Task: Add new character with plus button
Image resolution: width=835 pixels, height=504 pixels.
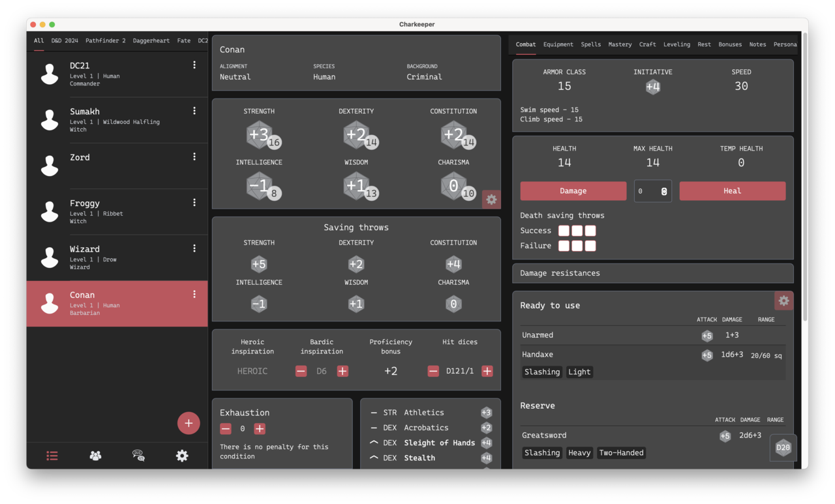Action: (189, 423)
